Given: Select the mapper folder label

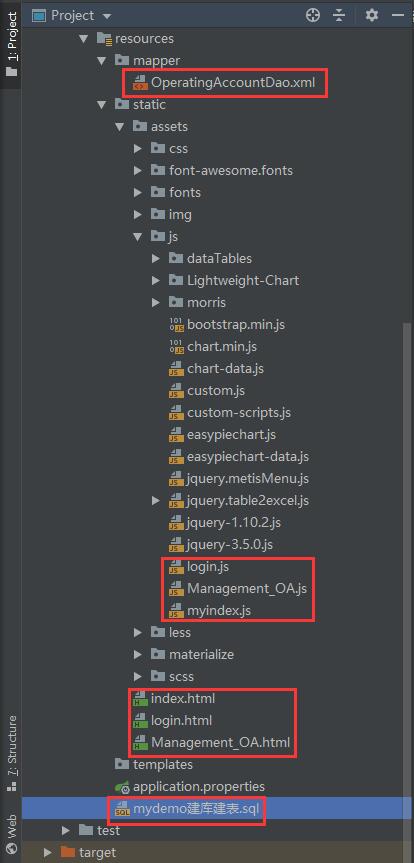Looking at the screenshot, I should [x=156, y=61].
